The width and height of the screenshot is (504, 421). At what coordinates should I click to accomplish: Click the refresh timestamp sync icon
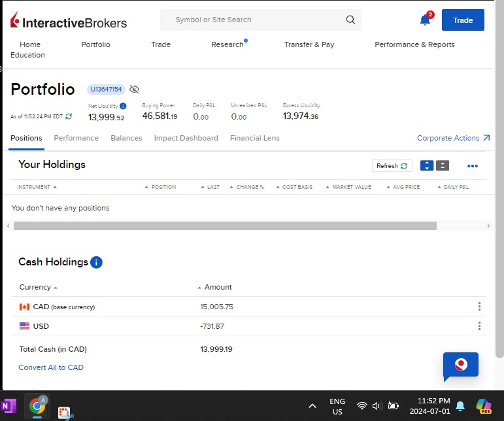coord(69,116)
